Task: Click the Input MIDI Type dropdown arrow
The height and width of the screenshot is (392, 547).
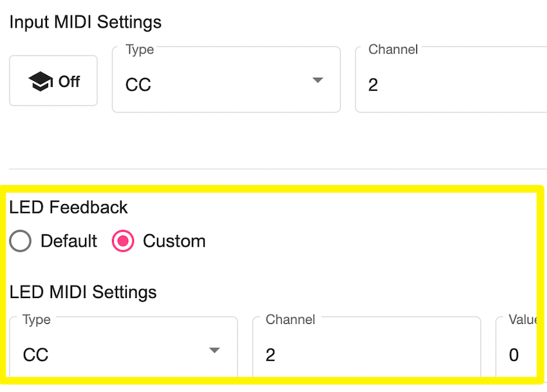Action: point(317,80)
